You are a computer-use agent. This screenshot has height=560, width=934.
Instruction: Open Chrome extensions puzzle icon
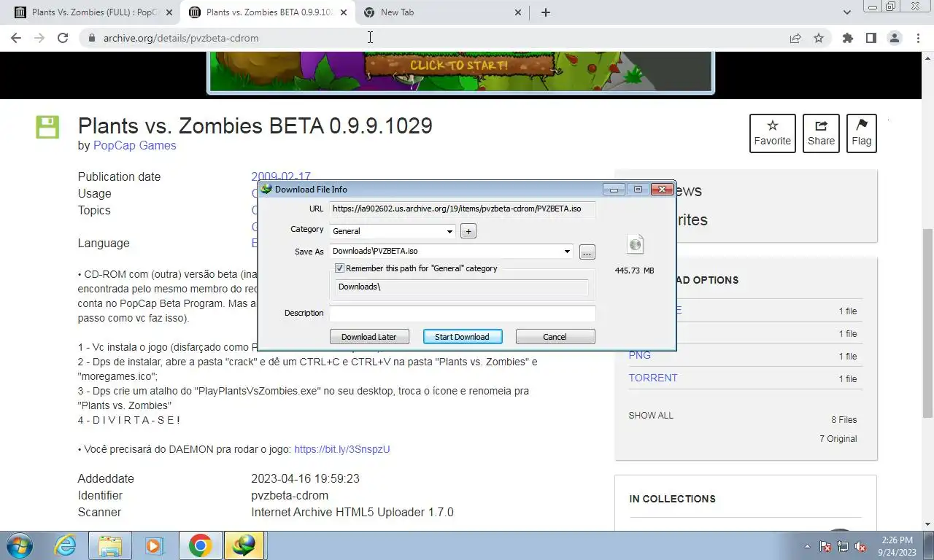coord(847,38)
